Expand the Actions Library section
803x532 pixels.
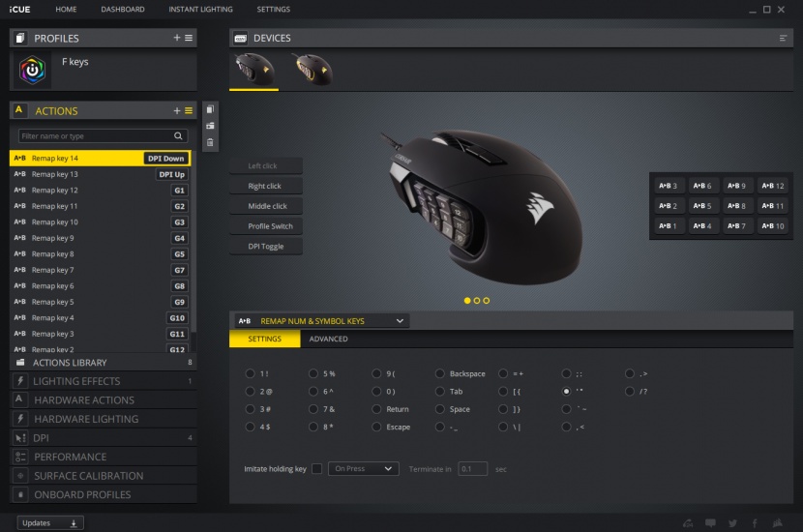(103, 363)
